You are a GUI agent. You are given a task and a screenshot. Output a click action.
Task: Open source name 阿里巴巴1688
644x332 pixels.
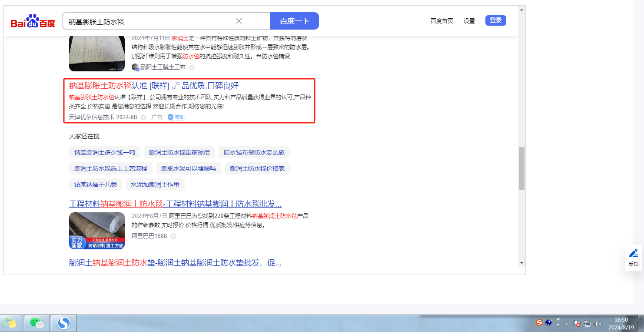pos(149,236)
